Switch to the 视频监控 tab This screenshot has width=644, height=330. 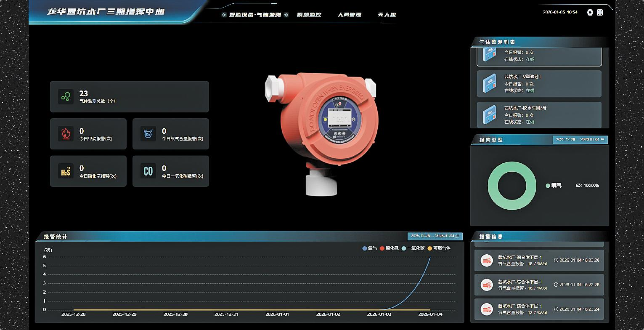point(309,15)
